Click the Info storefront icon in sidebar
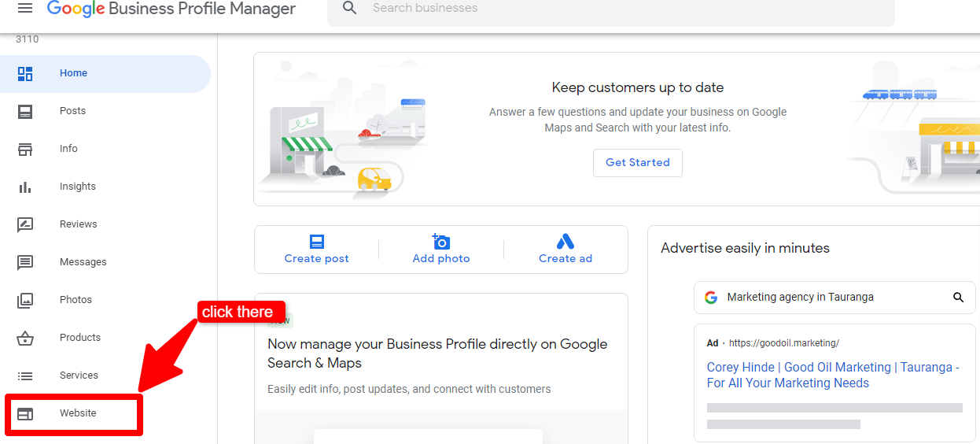The height and width of the screenshot is (444, 980). (x=25, y=149)
